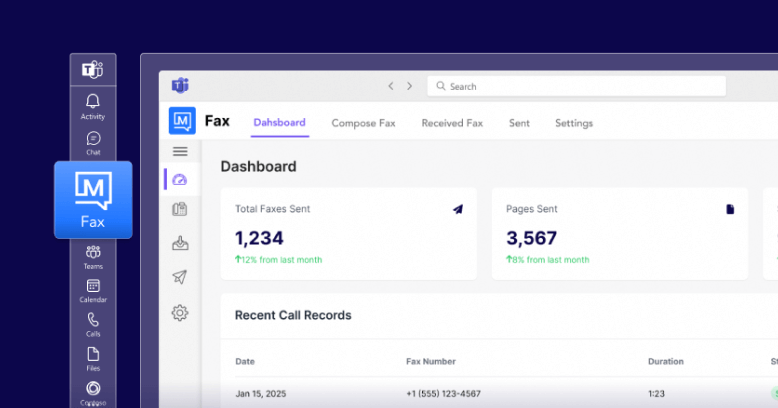The height and width of the screenshot is (408, 778).
Task: Open Calls in the Teams sidebar
Action: (93, 325)
